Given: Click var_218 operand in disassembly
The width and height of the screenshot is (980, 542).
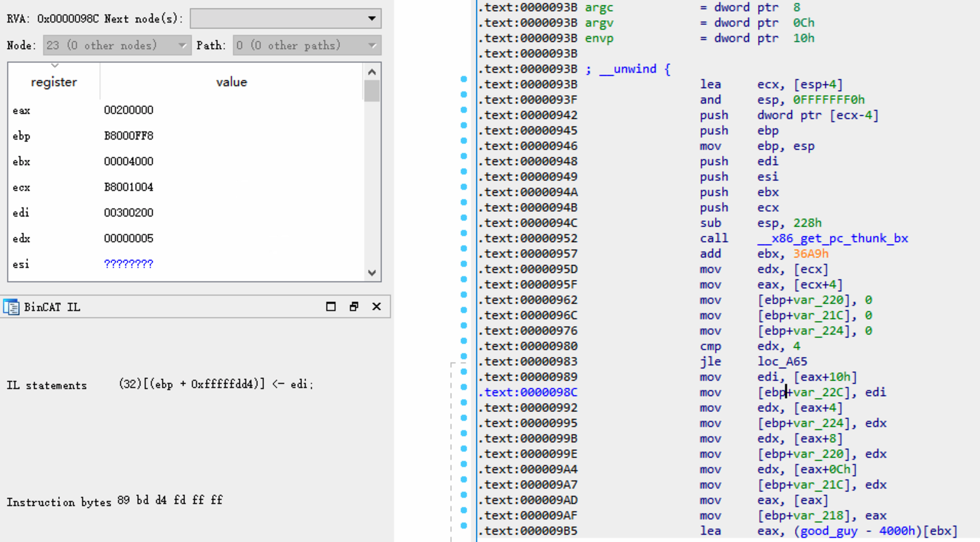Looking at the screenshot, I should 818,515.
